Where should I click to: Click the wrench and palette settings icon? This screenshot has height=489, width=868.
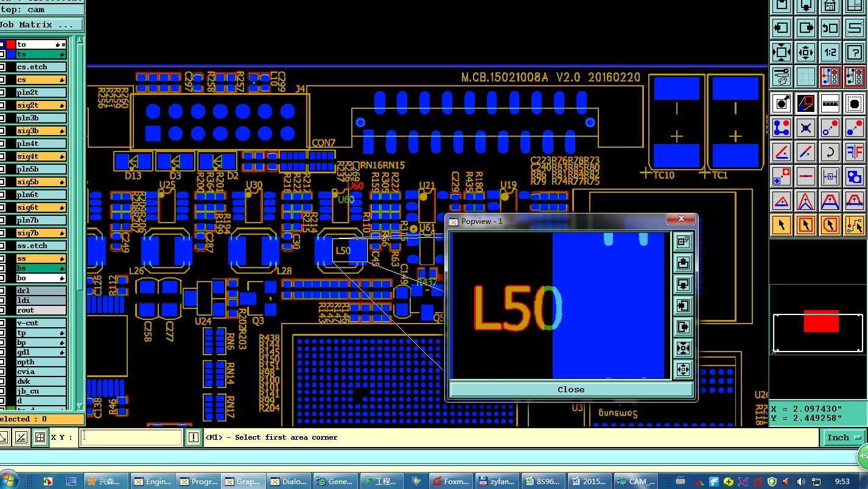pos(782,77)
